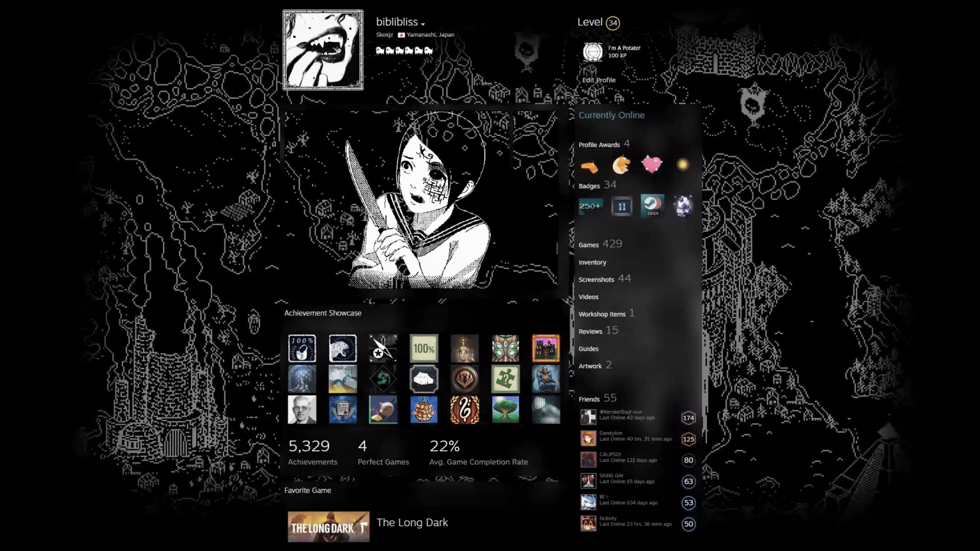Image resolution: width=980 pixels, height=551 pixels.
Task: View the Screenshots 44 link
Action: point(605,279)
